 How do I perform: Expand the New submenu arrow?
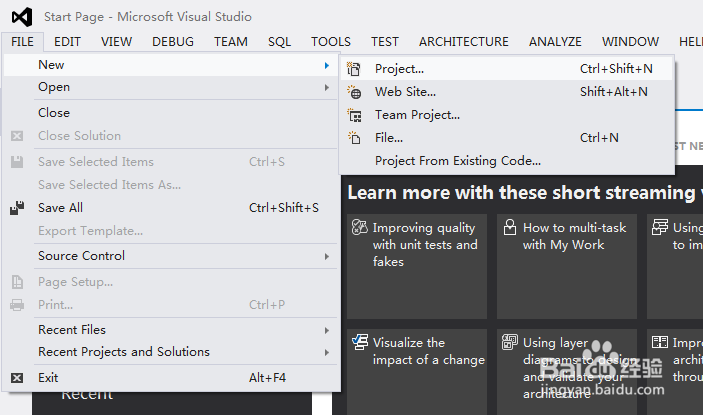tap(327, 65)
